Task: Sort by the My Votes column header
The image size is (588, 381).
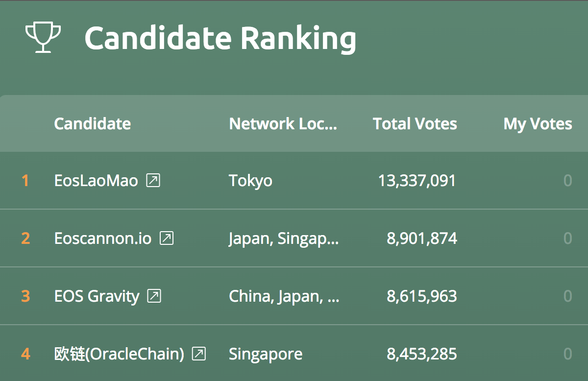Action: 538,123
